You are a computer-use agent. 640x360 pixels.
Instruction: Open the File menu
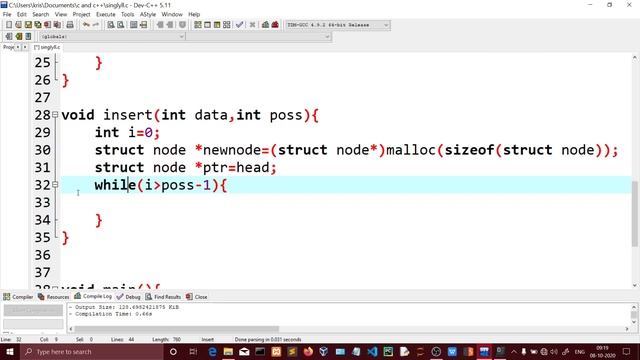[7, 14]
